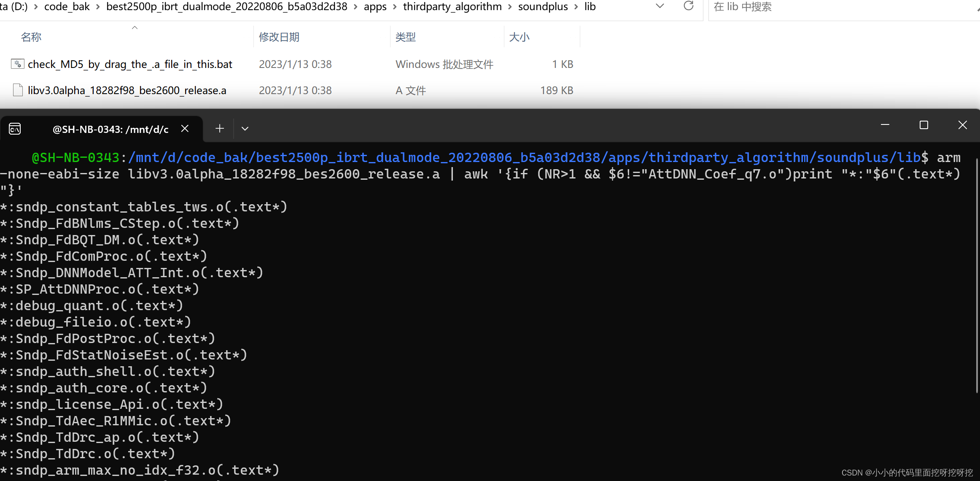The image size is (980, 481).
Task: Maximize the terminal window
Action: pos(923,125)
